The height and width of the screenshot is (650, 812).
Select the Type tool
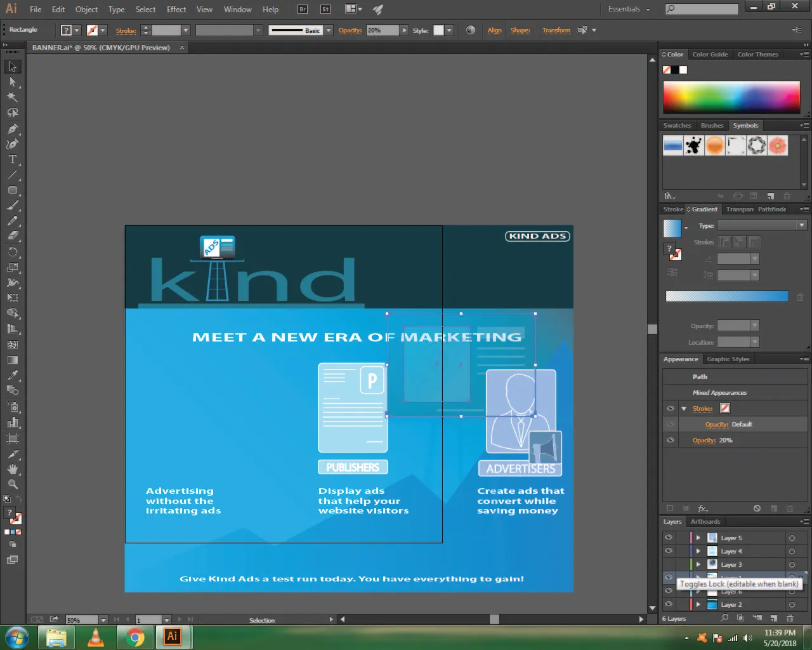tap(13, 159)
